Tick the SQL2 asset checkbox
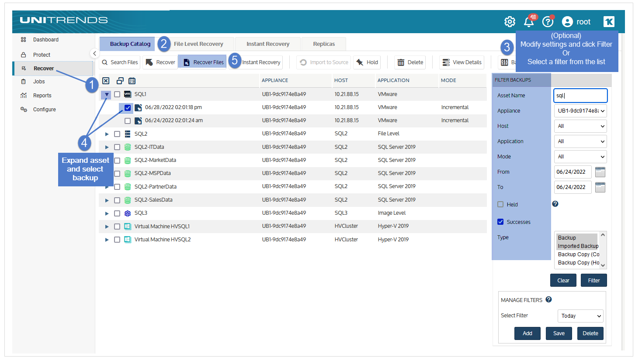This screenshot has height=364, width=642. coord(117,134)
